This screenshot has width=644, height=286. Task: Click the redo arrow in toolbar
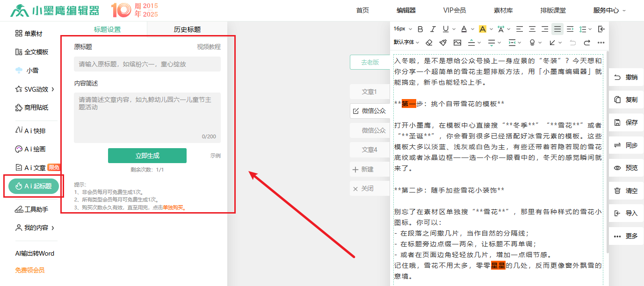pos(587,43)
